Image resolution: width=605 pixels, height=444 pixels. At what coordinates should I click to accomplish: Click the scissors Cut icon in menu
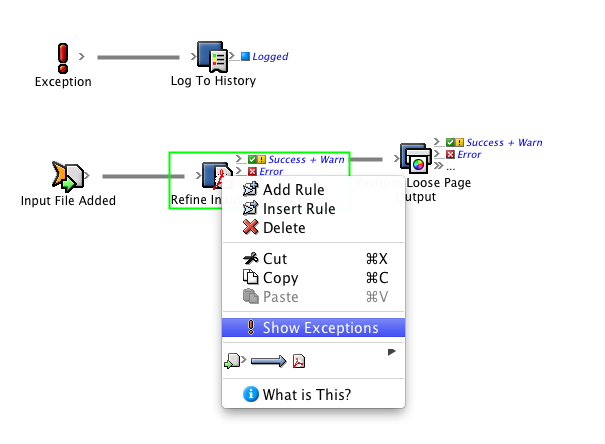251,258
